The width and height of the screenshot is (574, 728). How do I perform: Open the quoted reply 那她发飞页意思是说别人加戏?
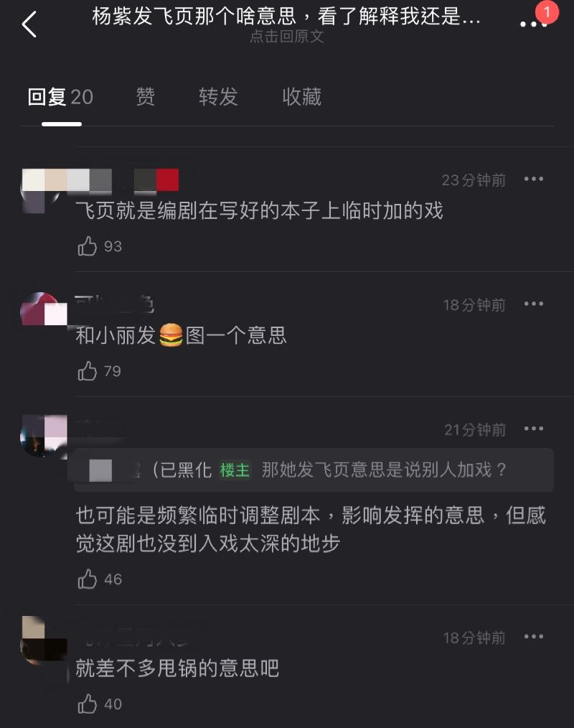pyautogui.click(x=314, y=470)
